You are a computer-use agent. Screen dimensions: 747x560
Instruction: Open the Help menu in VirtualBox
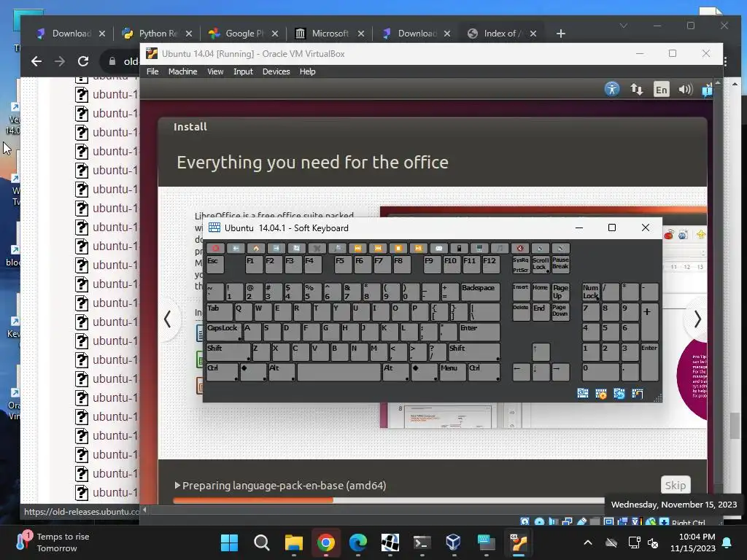tap(307, 71)
